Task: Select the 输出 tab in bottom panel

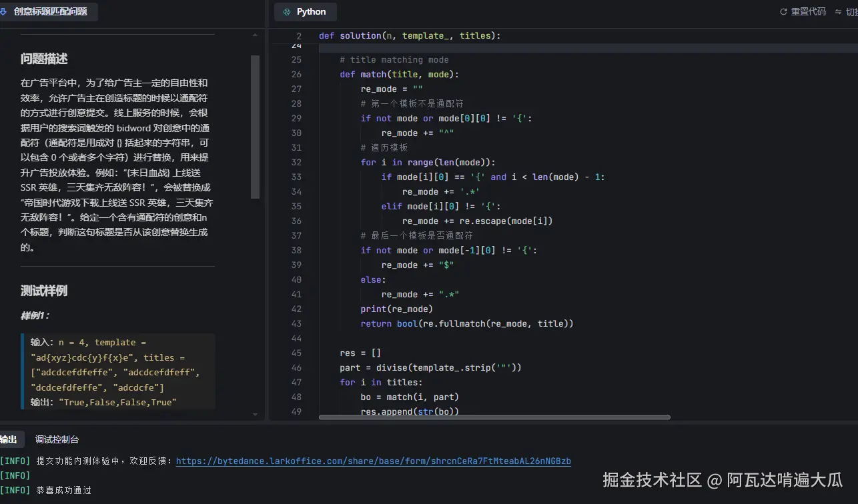Action: tap(9, 439)
